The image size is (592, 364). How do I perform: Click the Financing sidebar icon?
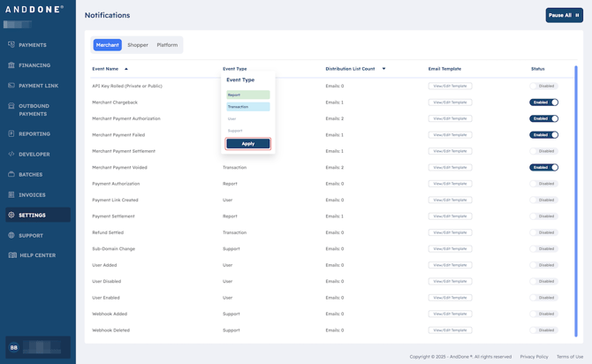tap(11, 65)
